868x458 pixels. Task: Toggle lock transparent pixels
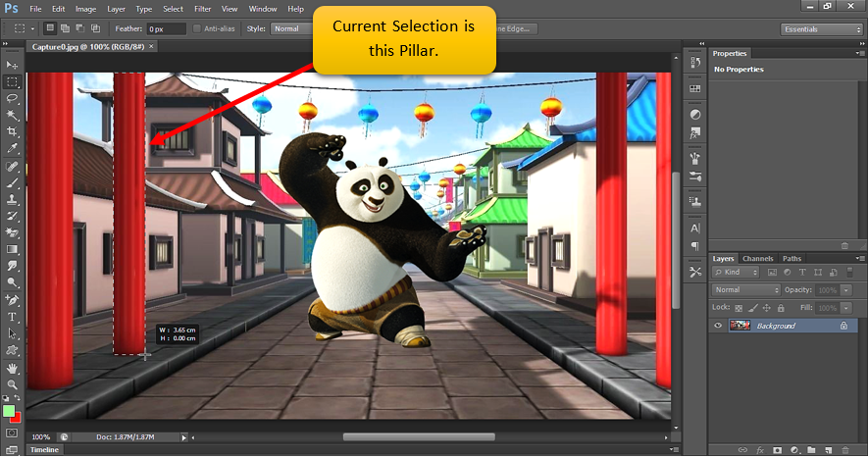[x=739, y=308]
